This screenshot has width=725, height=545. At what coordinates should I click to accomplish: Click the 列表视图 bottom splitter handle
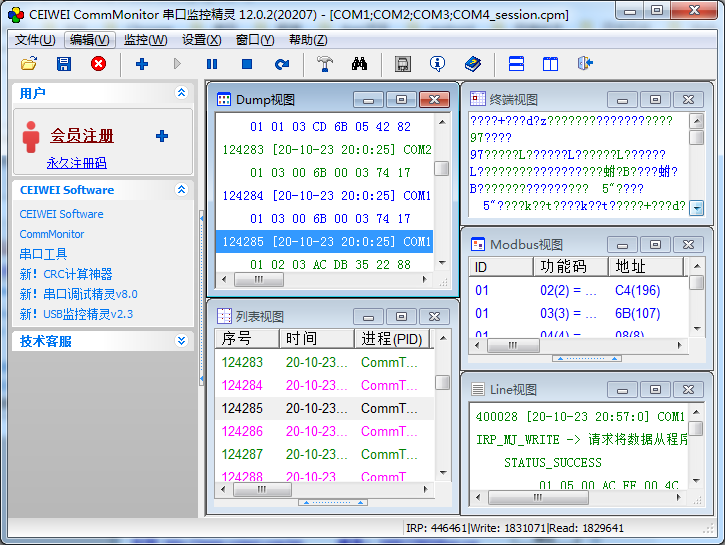pyautogui.click(x=333, y=502)
